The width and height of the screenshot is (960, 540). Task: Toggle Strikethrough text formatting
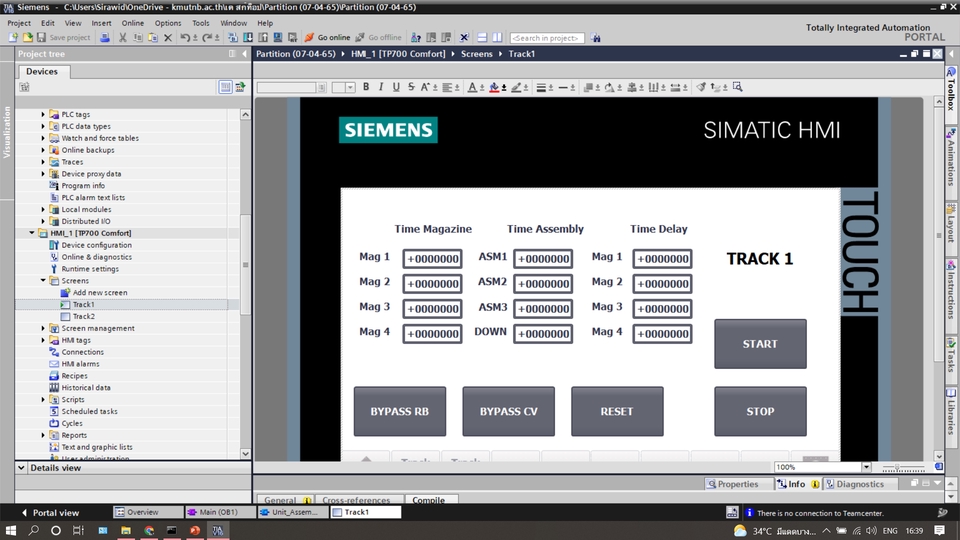(411, 87)
